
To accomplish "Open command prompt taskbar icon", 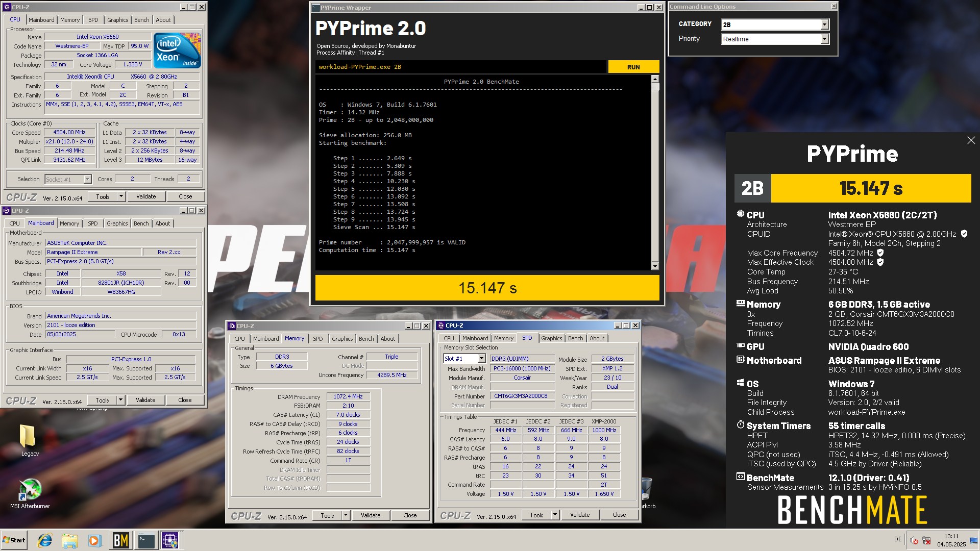I will [x=146, y=540].
